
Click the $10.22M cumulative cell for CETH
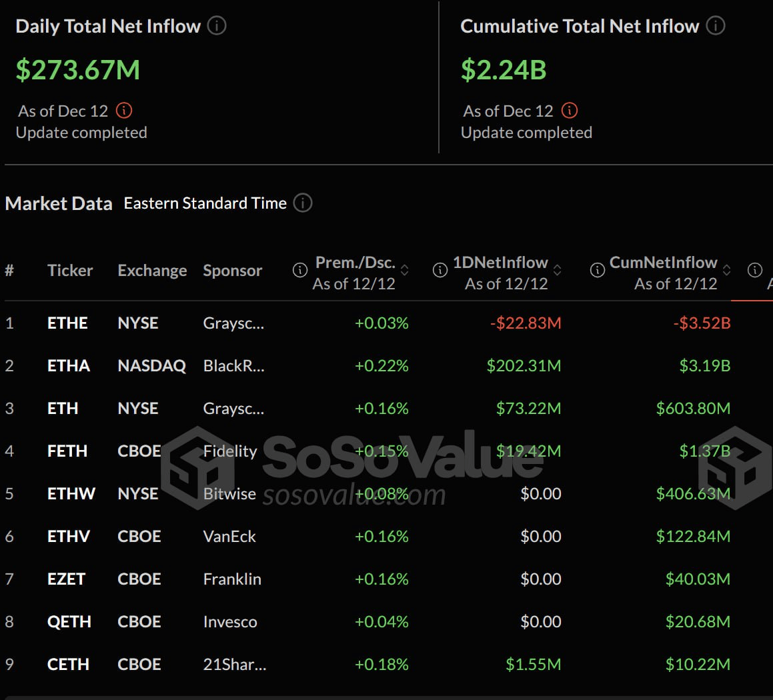pos(698,665)
